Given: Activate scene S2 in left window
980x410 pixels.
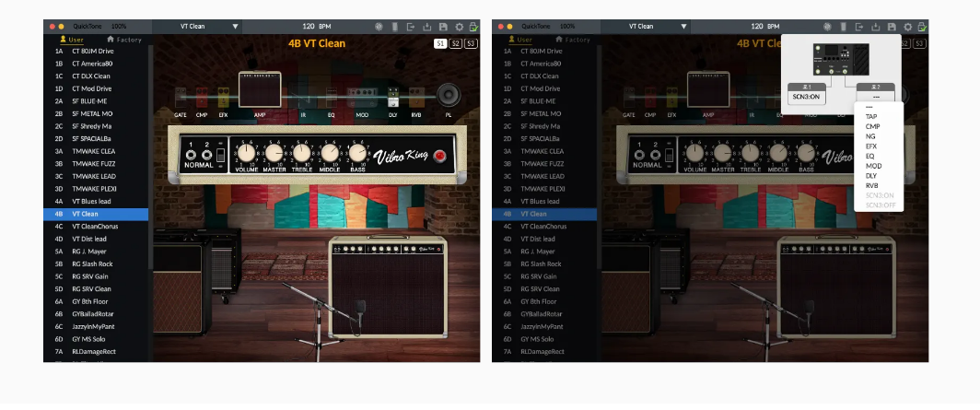Looking at the screenshot, I should point(456,43).
